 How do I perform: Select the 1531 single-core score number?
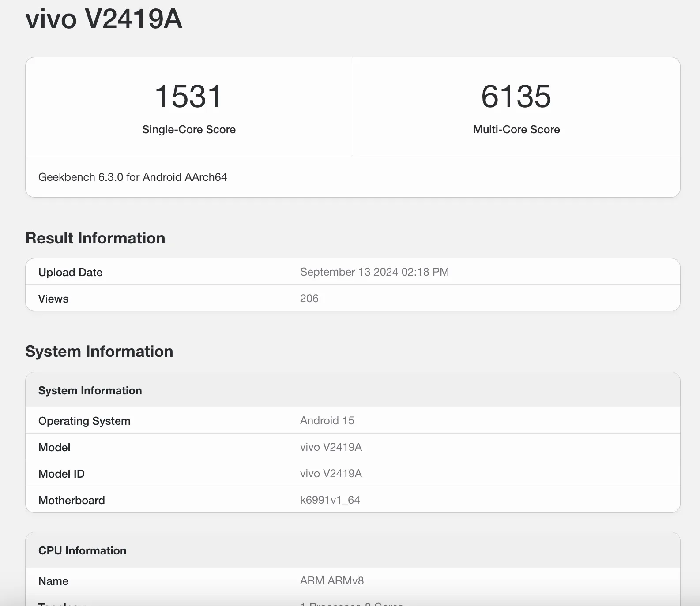pyautogui.click(x=188, y=97)
